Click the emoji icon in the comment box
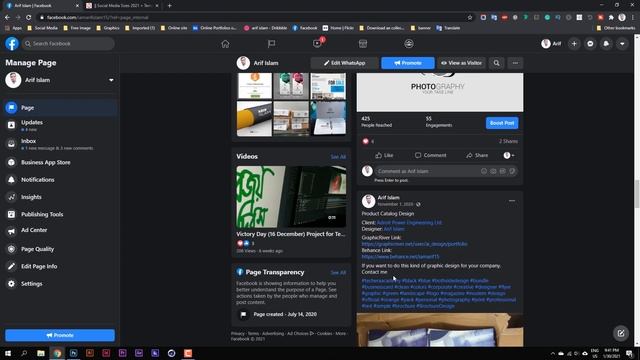 [484, 171]
